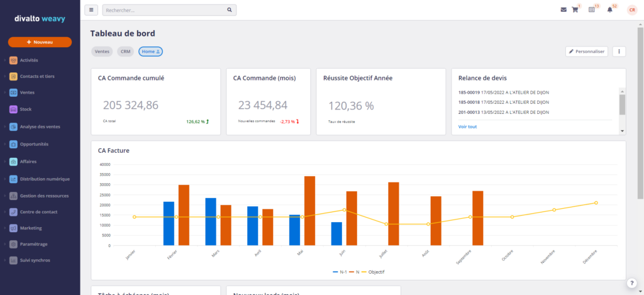Switch to the CRM dashboard tab
The width and height of the screenshot is (644, 295).
tap(125, 52)
